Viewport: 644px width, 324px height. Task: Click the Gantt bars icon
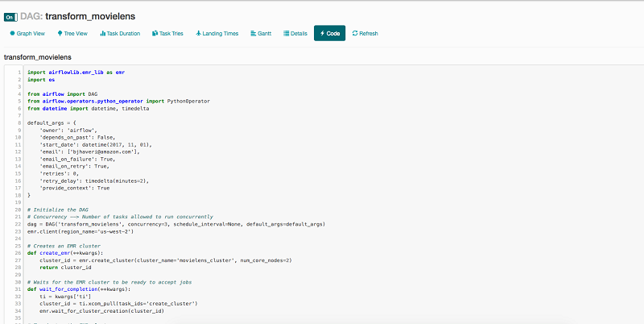pos(254,33)
